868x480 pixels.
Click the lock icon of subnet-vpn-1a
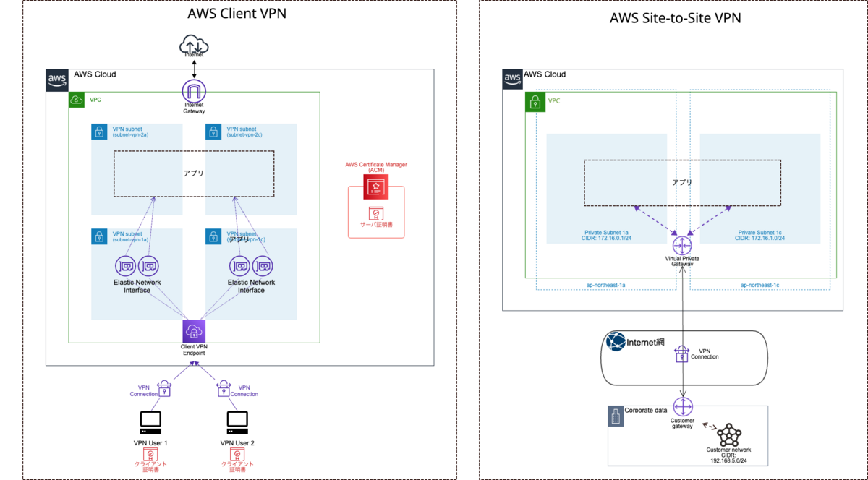99,236
